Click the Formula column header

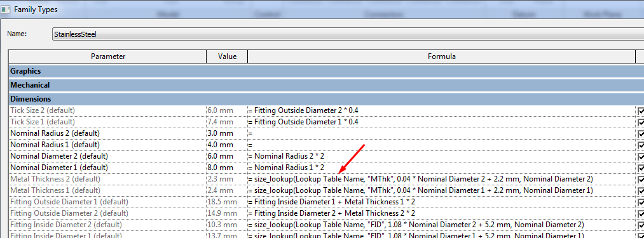pos(441,56)
